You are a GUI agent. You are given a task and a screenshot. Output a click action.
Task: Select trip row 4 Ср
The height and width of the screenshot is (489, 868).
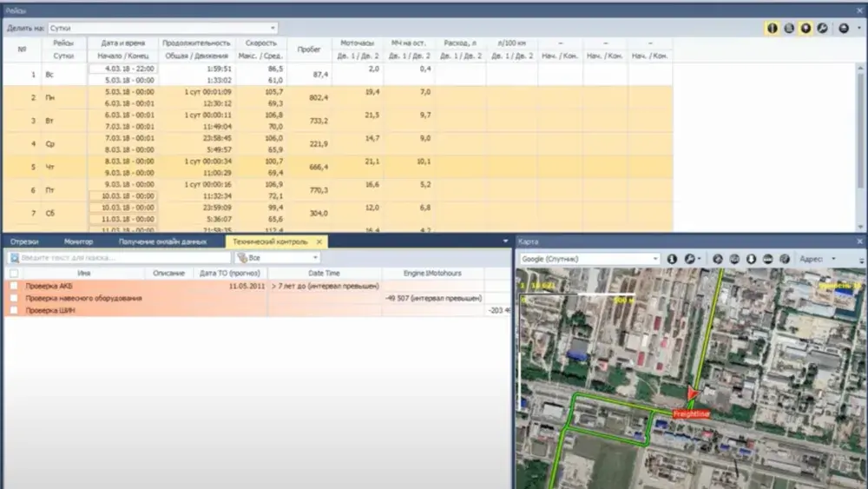coord(338,144)
